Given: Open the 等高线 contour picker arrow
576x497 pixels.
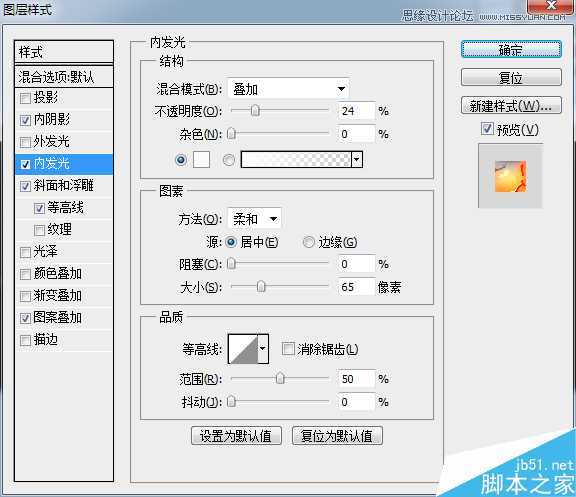Looking at the screenshot, I should coord(263,348).
